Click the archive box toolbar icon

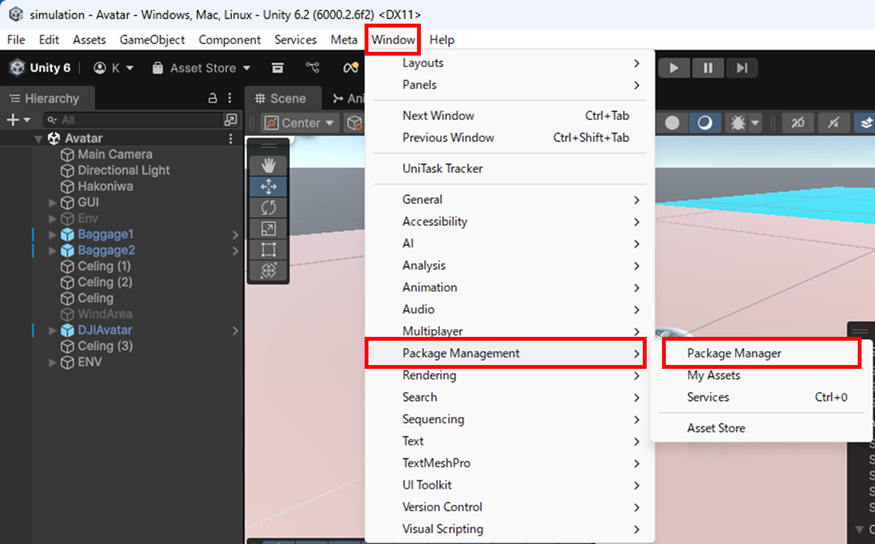point(277,68)
